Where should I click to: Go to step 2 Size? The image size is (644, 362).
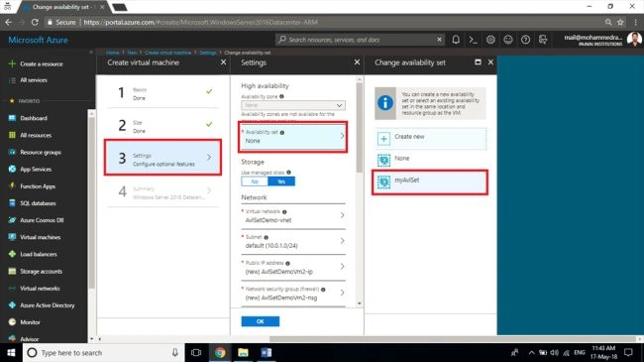[163, 126]
